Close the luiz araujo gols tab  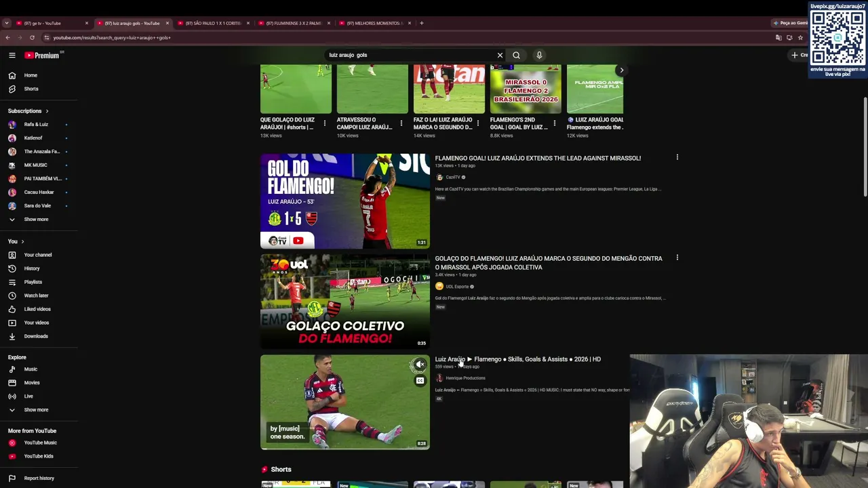(167, 23)
